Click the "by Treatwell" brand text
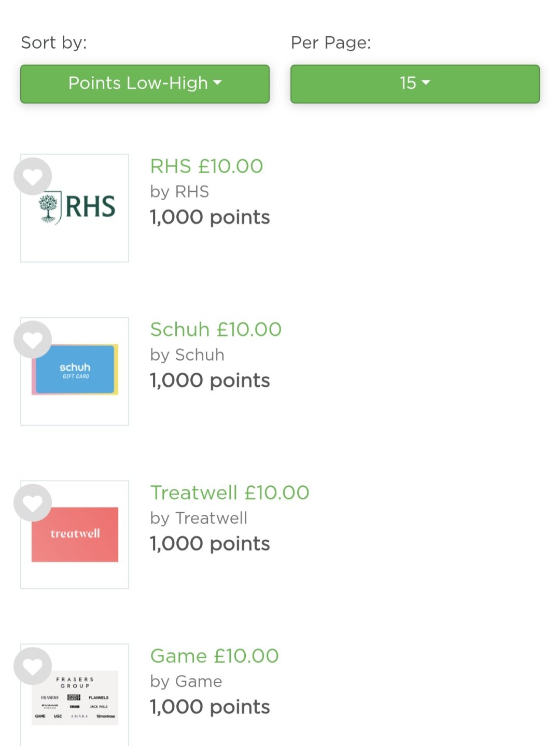 [199, 518]
